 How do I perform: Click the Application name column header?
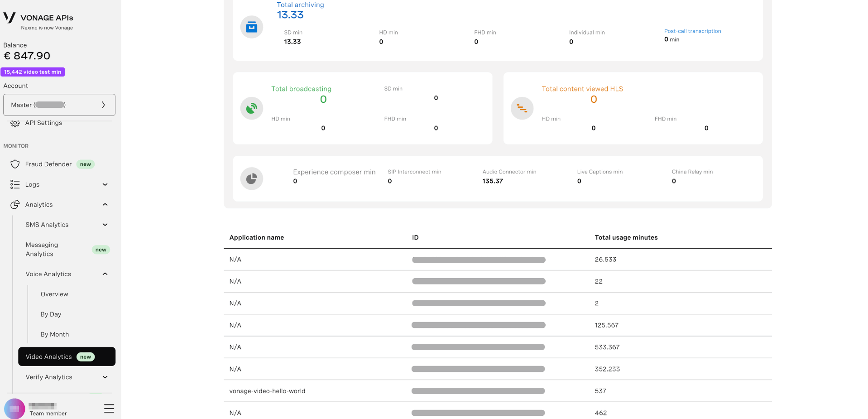click(257, 237)
